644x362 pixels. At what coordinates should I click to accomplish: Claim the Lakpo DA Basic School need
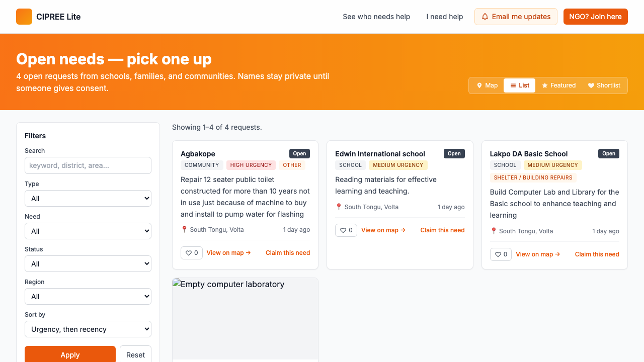597,254
